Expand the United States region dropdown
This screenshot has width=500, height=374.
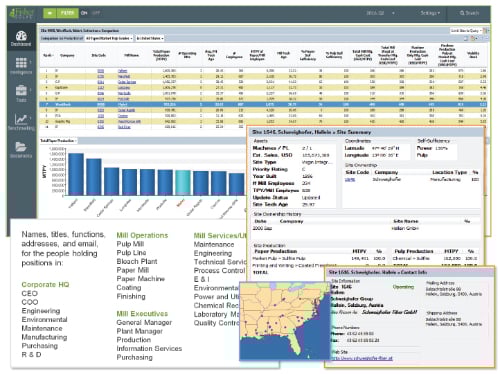pos(150,38)
